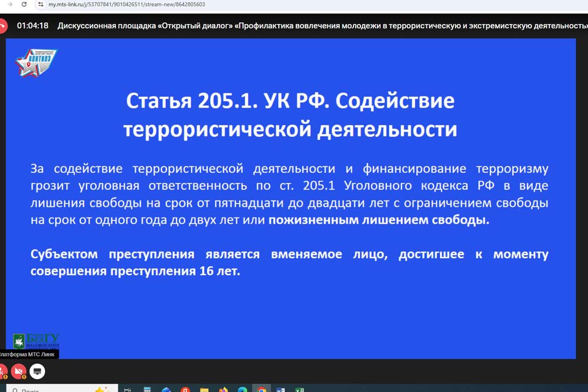Viewport: 588px width, 392px height.
Task: Open site information icon in address bar
Action: 41,4
